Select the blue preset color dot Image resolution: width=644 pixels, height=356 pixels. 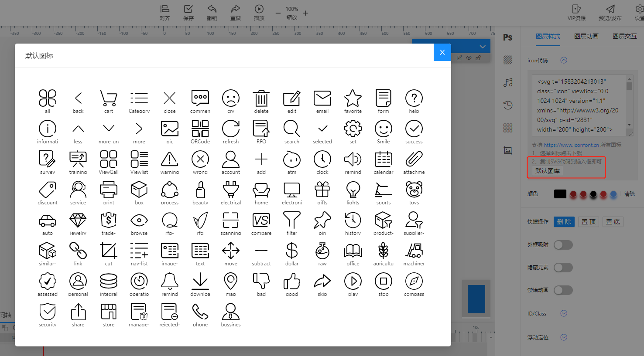click(613, 194)
